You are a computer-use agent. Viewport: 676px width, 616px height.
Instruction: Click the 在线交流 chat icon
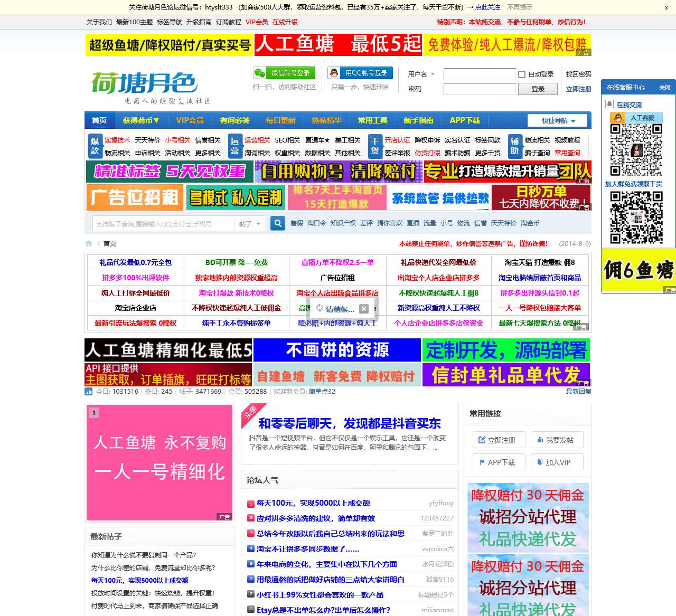[609, 104]
